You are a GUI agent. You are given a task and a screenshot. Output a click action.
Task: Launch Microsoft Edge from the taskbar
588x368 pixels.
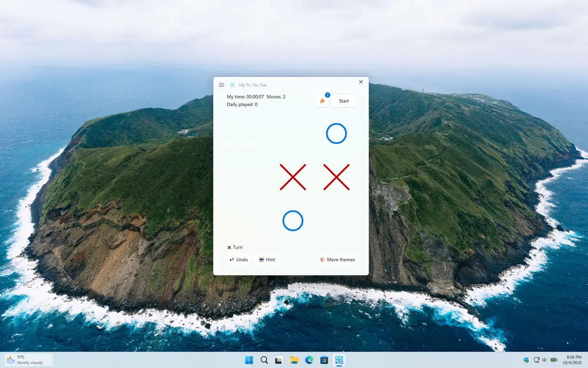pos(309,360)
